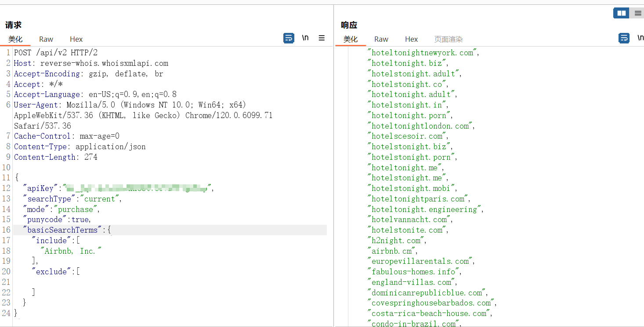Click the Accept: */* header line
Image resolution: width=644 pixels, height=327 pixels.
pyautogui.click(x=38, y=84)
